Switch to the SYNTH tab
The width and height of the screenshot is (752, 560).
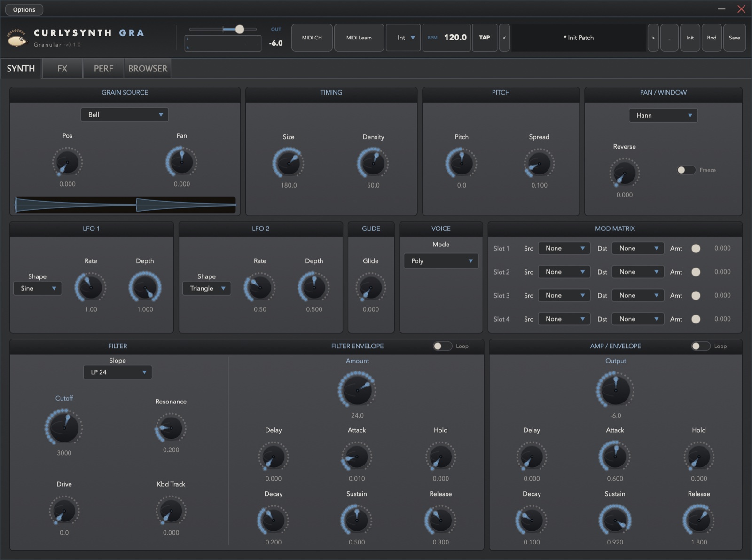pyautogui.click(x=21, y=69)
